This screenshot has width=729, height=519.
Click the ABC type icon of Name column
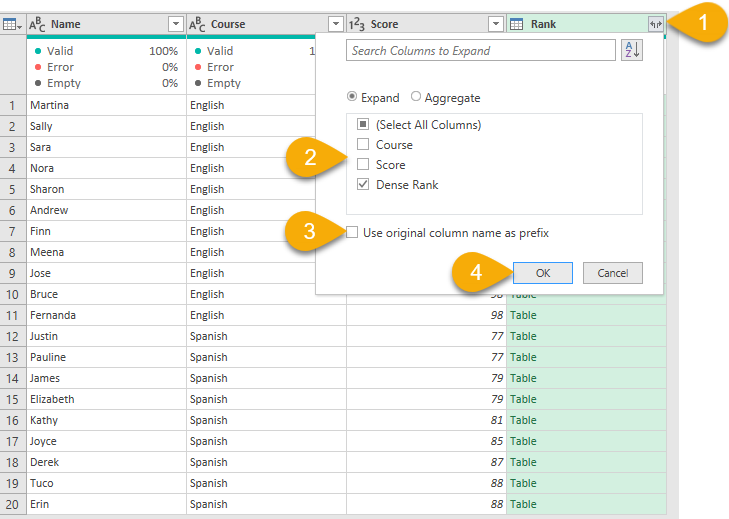(38, 24)
